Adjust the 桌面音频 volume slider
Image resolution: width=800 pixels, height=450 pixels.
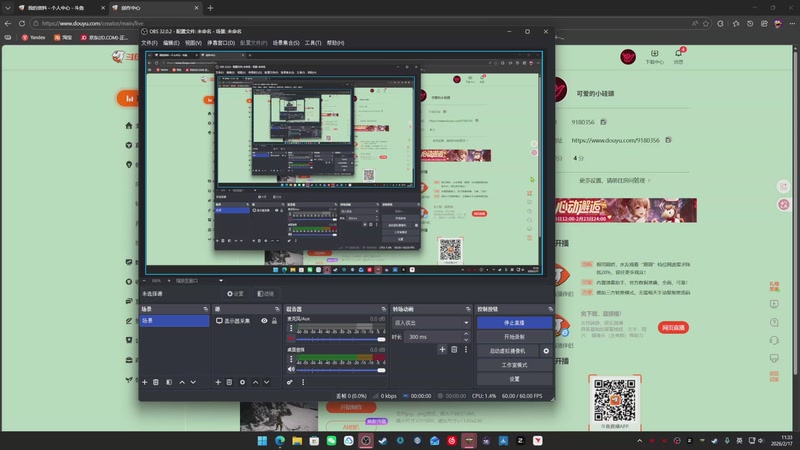click(x=340, y=370)
